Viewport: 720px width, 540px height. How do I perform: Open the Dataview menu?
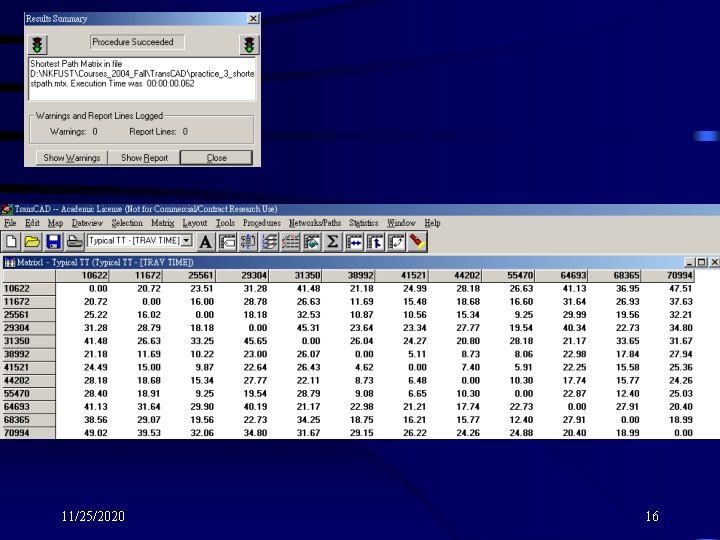87,223
